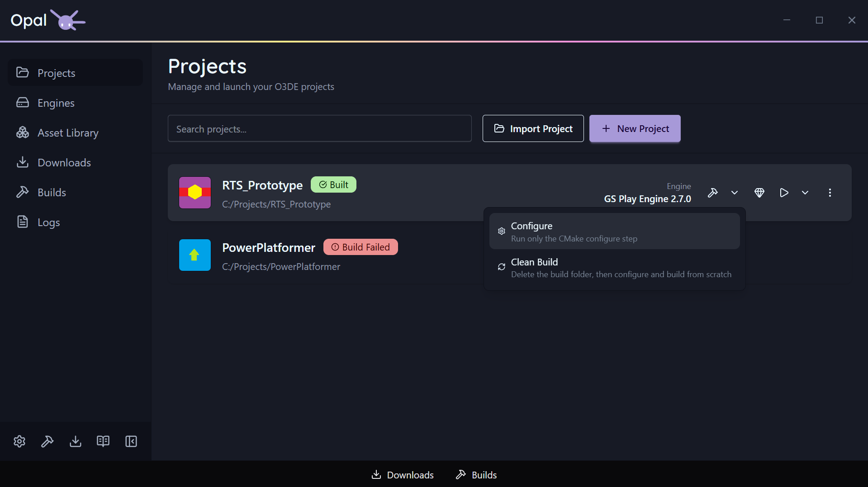Click the C:/Projects/RTS_Prototype path
This screenshot has height=487, width=868.
coord(276,204)
